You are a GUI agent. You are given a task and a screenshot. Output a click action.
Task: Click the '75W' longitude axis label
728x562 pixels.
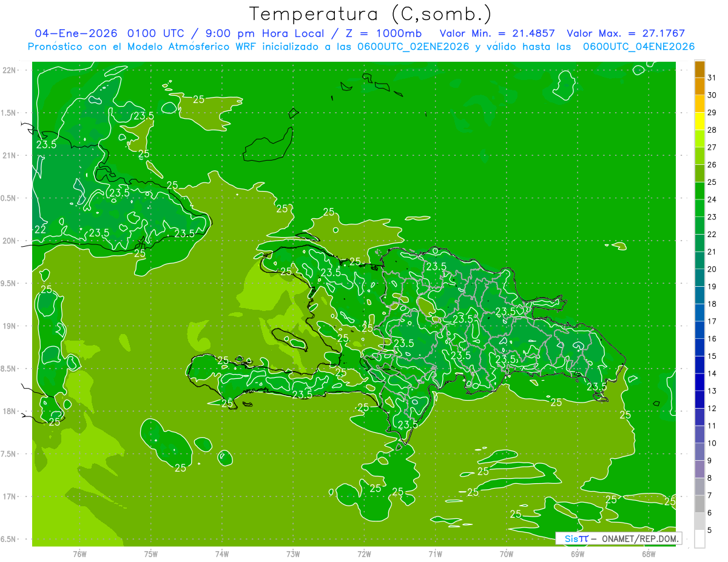click(x=151, y=554)
